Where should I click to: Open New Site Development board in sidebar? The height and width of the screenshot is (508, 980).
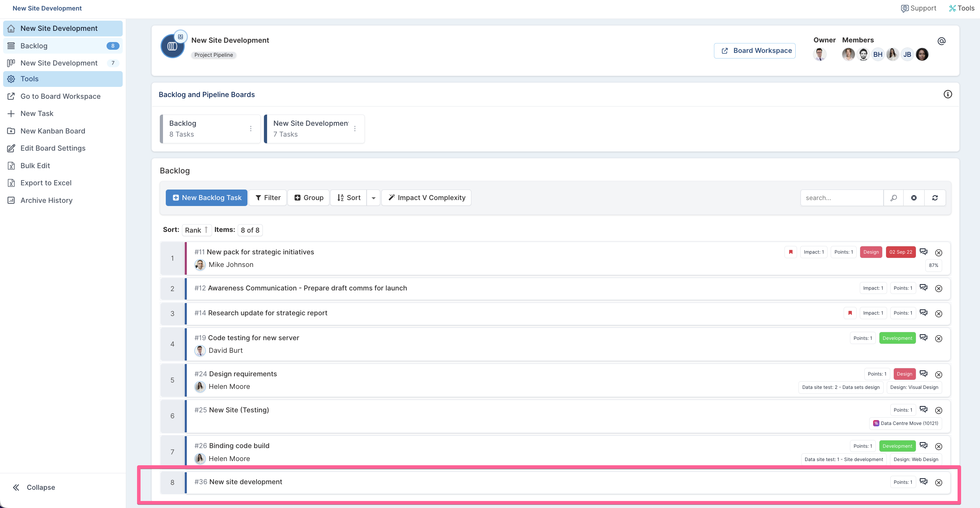click(63, 63)
